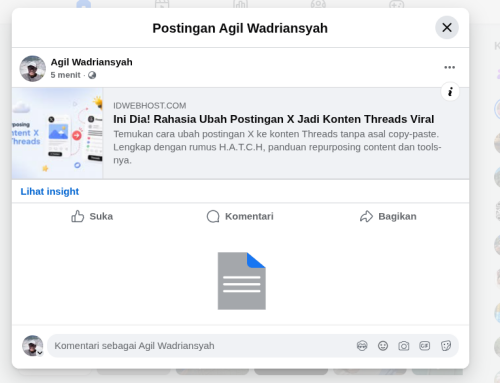Click the link info 'i' icon
500x383 pixels.
(450, 92)
